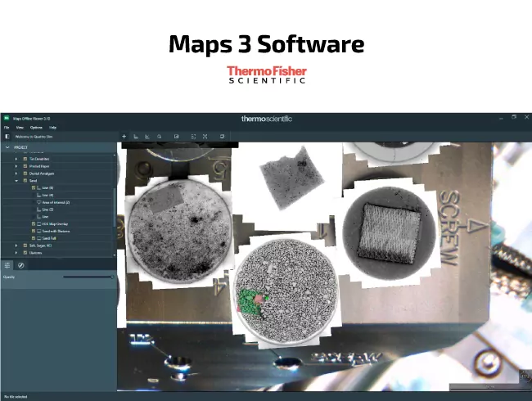Click the Maps Offline Viewer app icon
This screenshot has height=401, width=532.
pyautogui.click(x=5, y=119)
